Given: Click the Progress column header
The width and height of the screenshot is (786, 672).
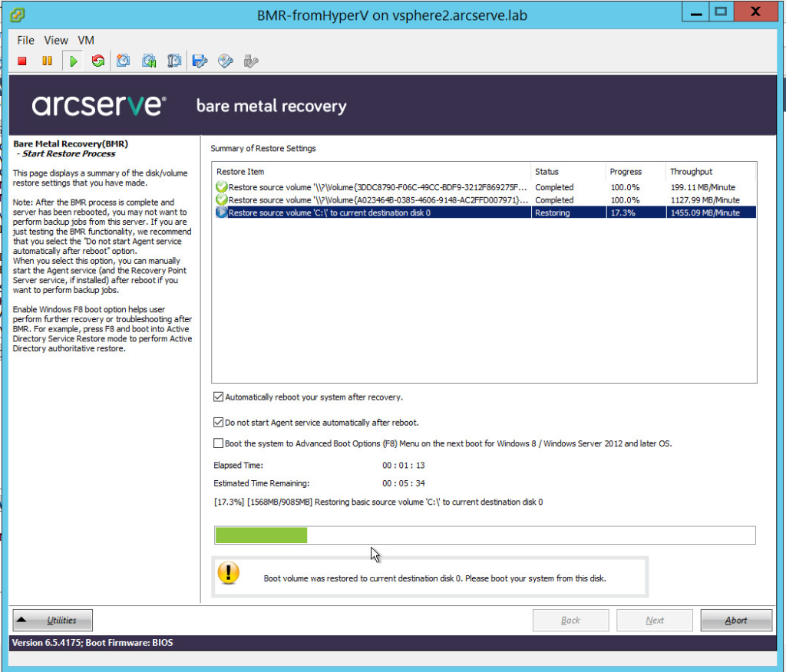Looking at the screenshot, I should [635, 171].
